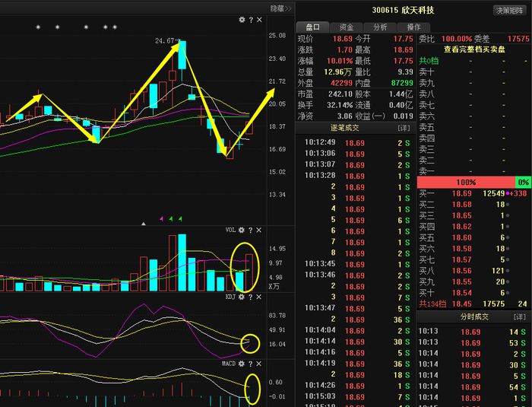The width and height of the screenshot is (532, 407).
Task: Close the MACD indicator panel
Action: (259, 364)
